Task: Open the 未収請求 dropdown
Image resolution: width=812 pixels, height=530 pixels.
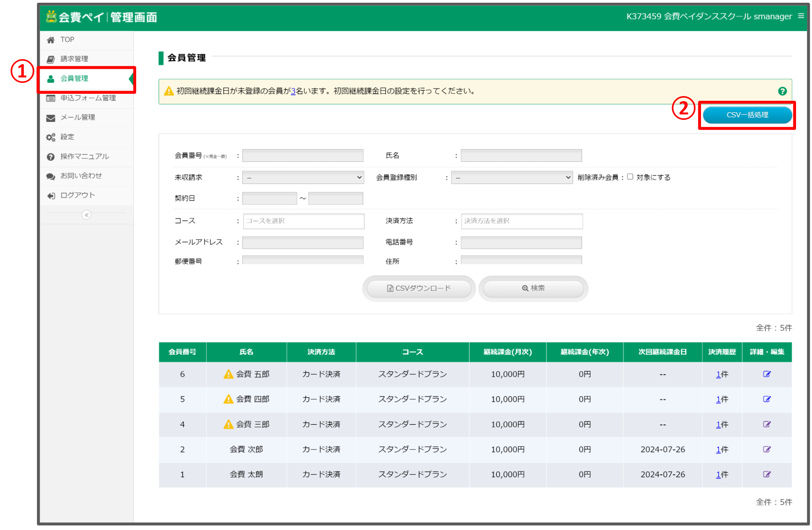Action: click(303, 177)
